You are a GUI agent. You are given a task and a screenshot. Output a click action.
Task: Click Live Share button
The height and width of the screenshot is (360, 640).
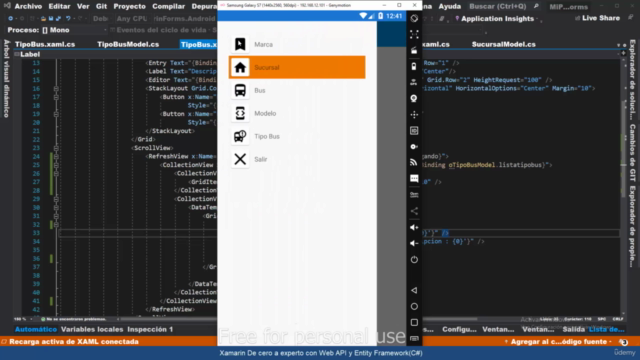pos(597,18)
